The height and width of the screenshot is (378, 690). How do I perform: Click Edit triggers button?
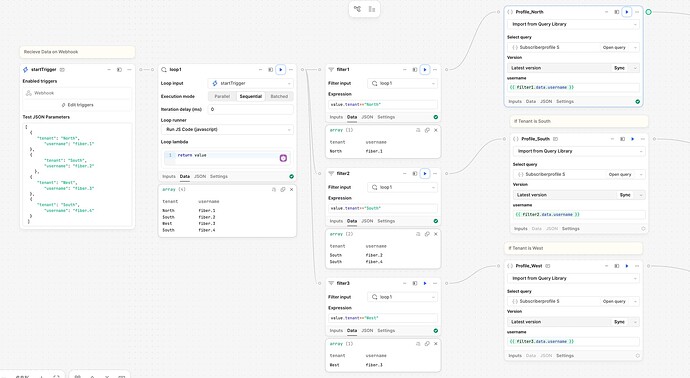[77, 105]
